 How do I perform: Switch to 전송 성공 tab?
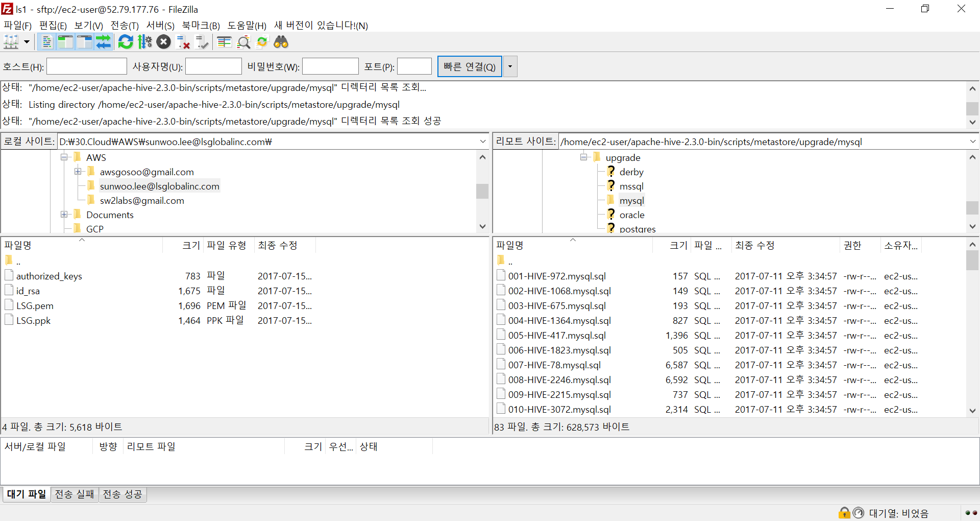122,494
